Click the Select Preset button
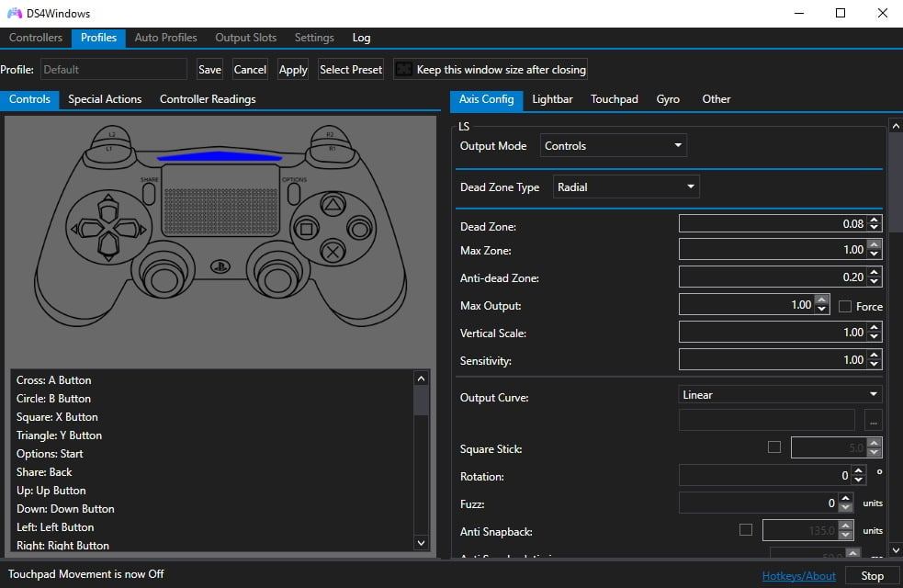Viewport: 903px width, 588px height. click(350, 69)
